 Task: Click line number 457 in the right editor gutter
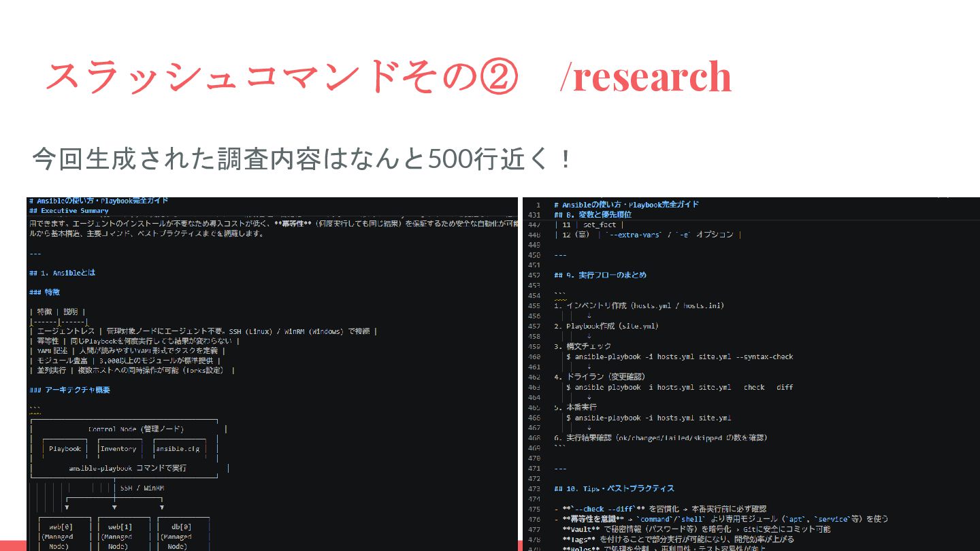535,326
